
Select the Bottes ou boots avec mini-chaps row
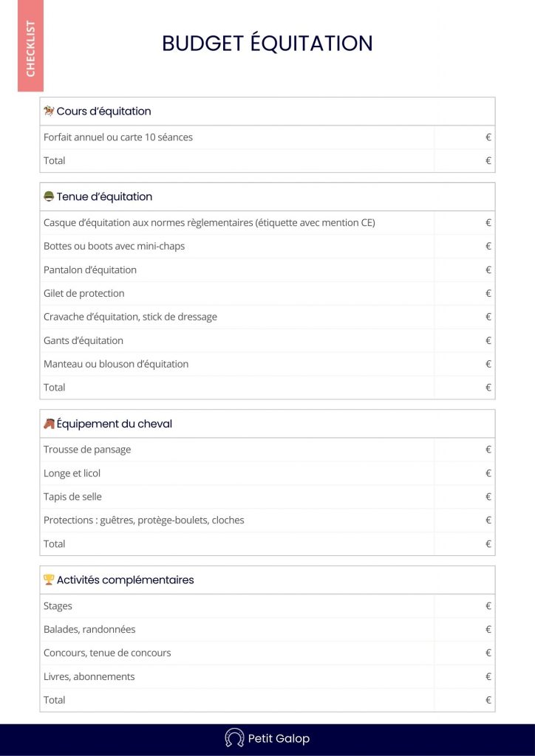tap(114, 246)
